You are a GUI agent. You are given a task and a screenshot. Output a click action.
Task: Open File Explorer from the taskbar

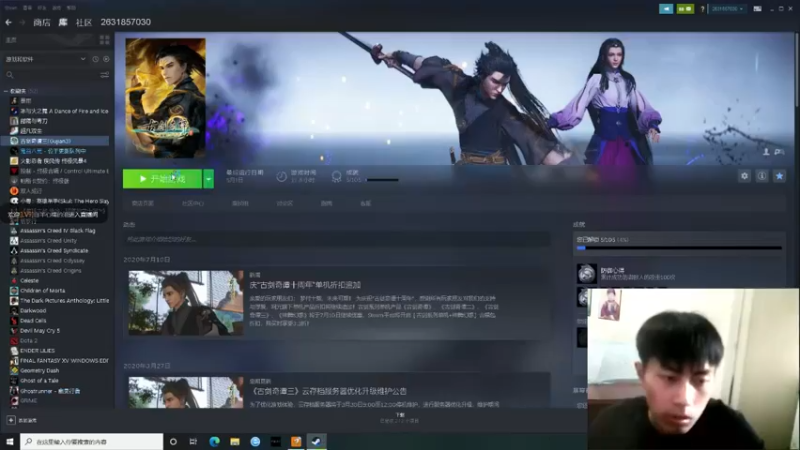click(x=235, y=441)
